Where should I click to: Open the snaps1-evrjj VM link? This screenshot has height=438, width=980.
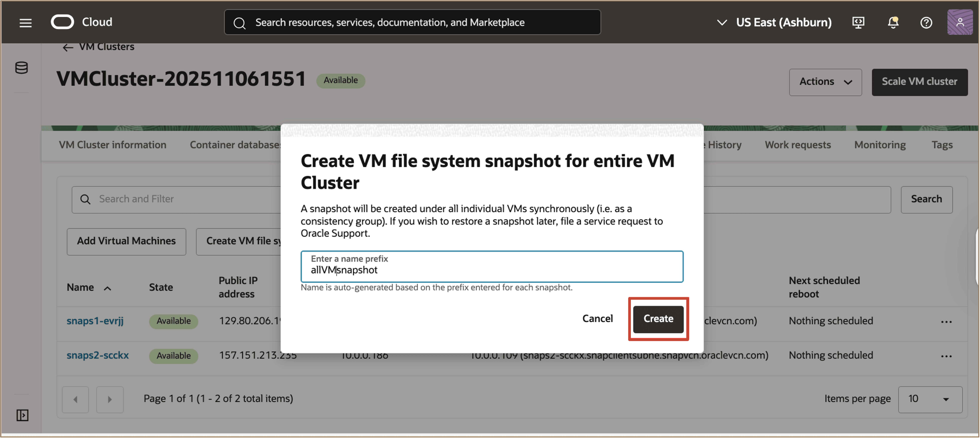tap(95, 321)
